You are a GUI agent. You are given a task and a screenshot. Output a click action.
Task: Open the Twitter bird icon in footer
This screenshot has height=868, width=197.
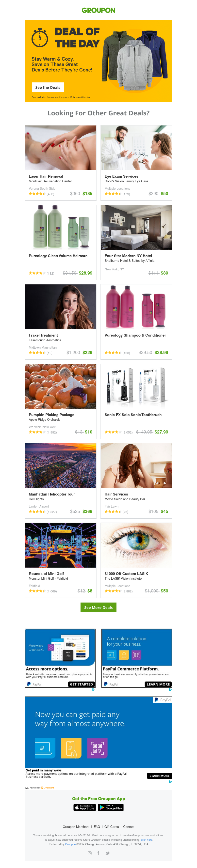(x=107, y=853)
